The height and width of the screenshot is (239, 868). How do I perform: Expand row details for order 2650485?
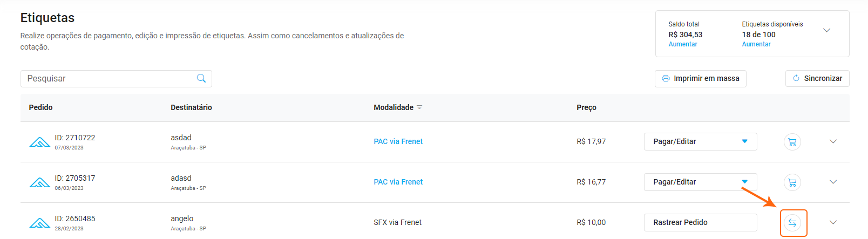(x=833, y=222)
